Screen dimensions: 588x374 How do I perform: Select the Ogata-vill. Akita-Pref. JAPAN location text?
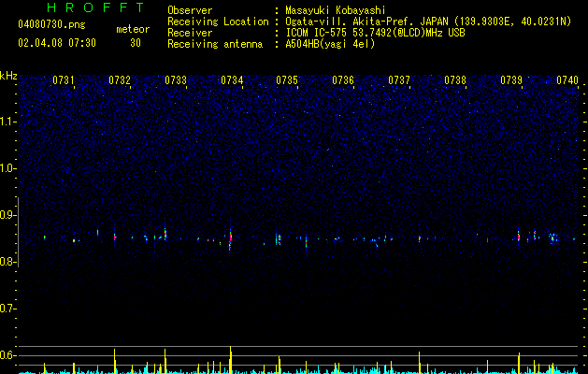[428, 22]
